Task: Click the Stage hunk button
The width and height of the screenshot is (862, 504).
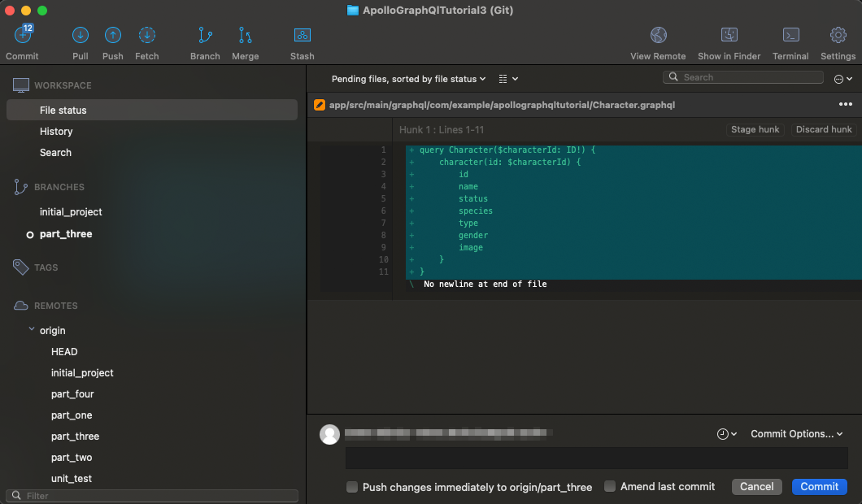Action: coord(755,130)
